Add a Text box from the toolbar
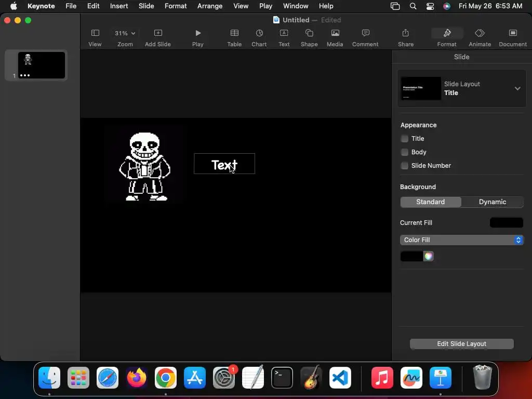The image size is (532, 399). (284, 33)
